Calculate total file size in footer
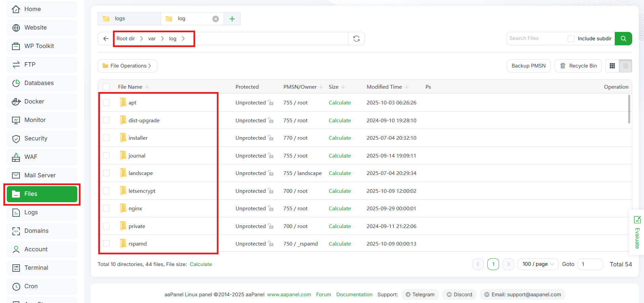Viewport: 644px width, 303px height. 201,264
